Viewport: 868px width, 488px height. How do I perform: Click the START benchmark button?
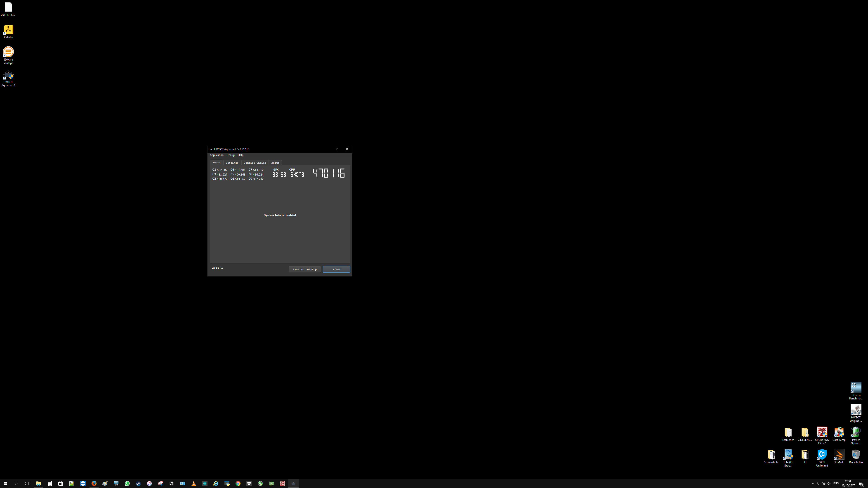click(x=336, y=269)
